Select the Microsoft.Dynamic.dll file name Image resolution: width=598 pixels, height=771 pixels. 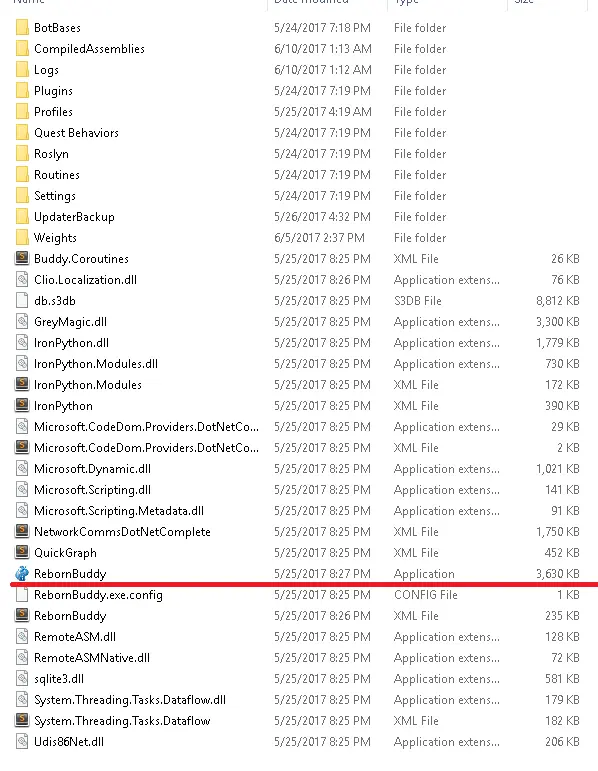coord(92,469)
